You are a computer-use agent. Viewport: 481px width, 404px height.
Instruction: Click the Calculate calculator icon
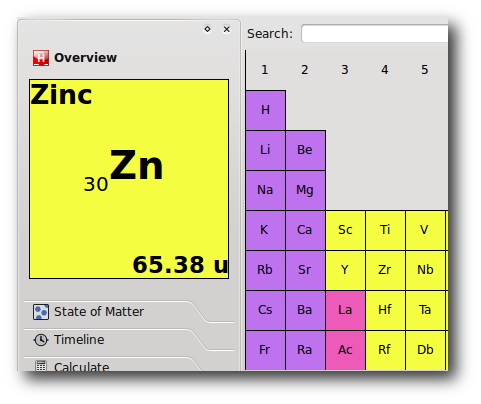pyautogui.click(x=41, y=366)
